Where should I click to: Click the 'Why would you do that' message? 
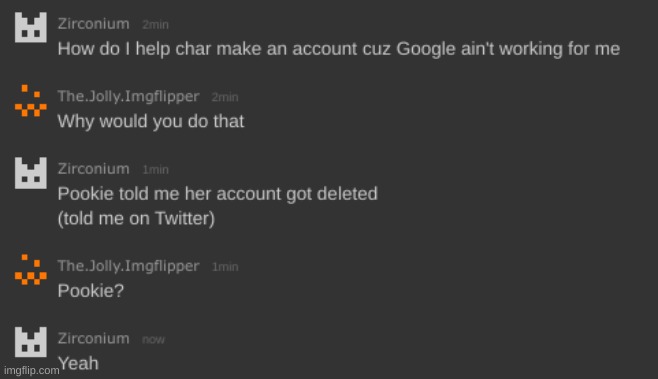coord(151,122)
